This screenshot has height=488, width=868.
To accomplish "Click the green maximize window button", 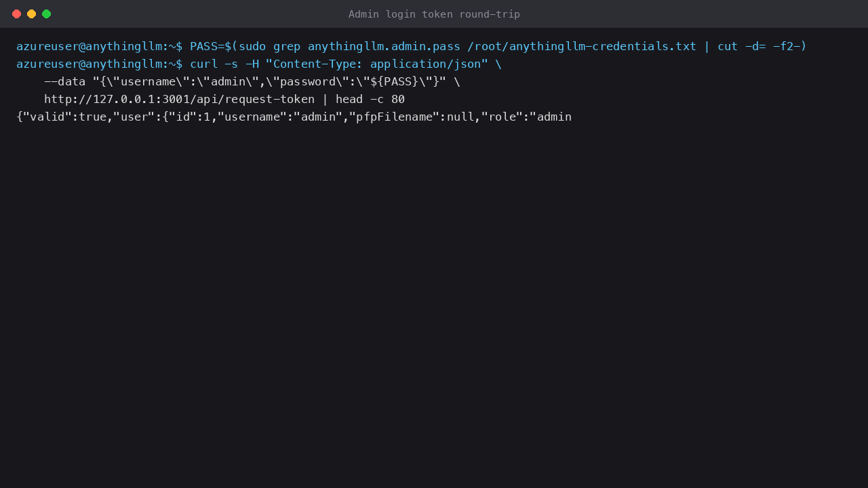I will pos(46,14).
